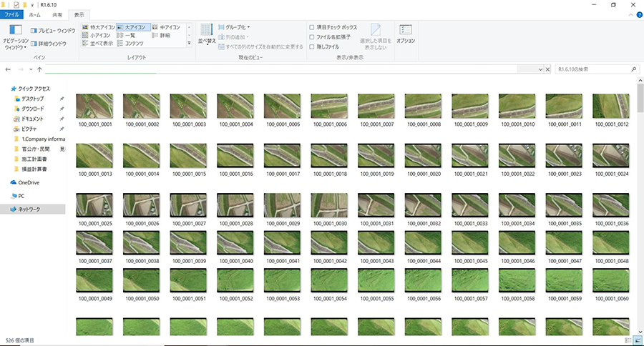Open 損益計算書 folder in sidebar

(30, 169)
